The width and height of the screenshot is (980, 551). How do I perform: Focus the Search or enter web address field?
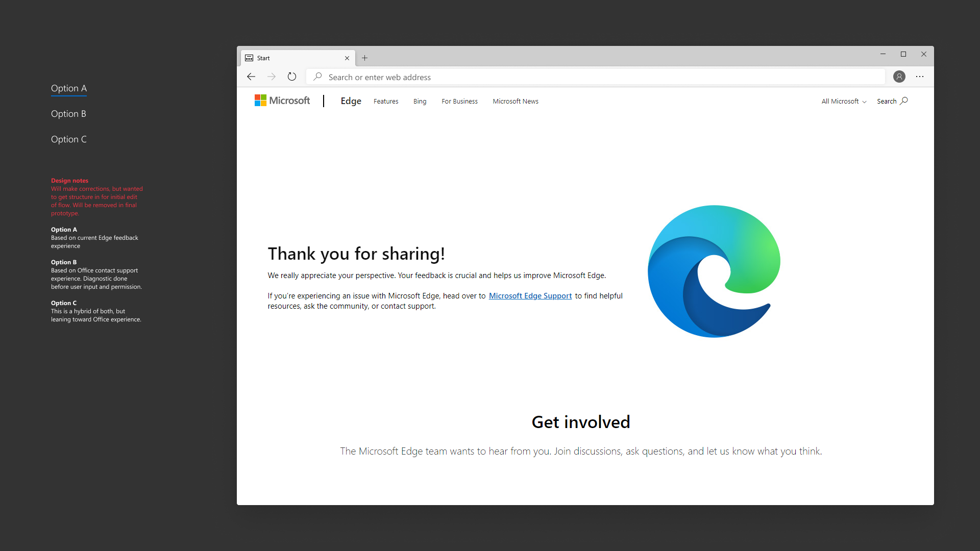click(x=595, y=77)
